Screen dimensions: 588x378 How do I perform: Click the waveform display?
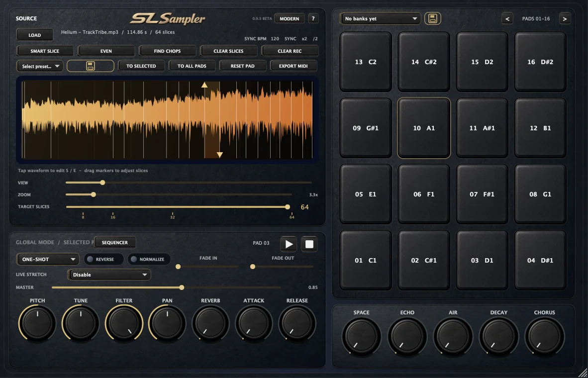click(167, 120)
